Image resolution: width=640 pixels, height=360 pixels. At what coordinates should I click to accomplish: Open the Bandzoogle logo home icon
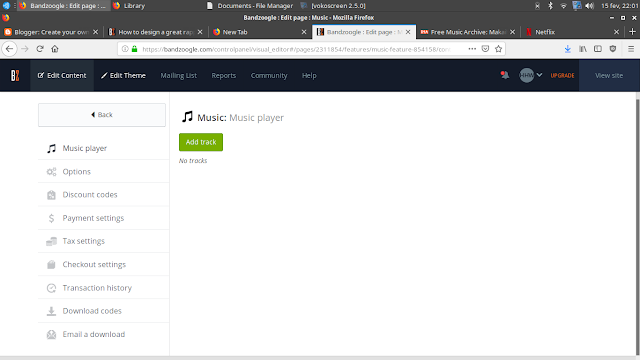coord(15,76)
